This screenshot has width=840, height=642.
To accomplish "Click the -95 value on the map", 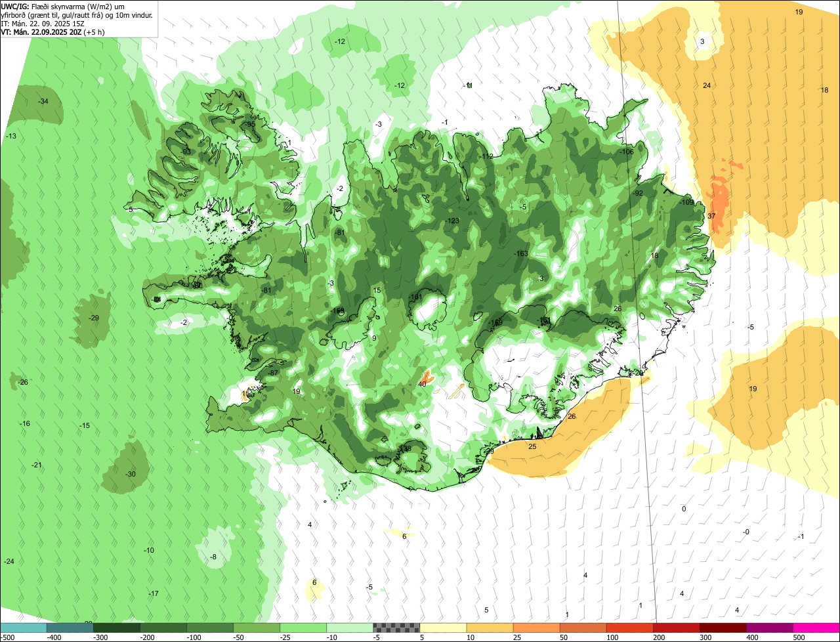I will pos(249,124).
